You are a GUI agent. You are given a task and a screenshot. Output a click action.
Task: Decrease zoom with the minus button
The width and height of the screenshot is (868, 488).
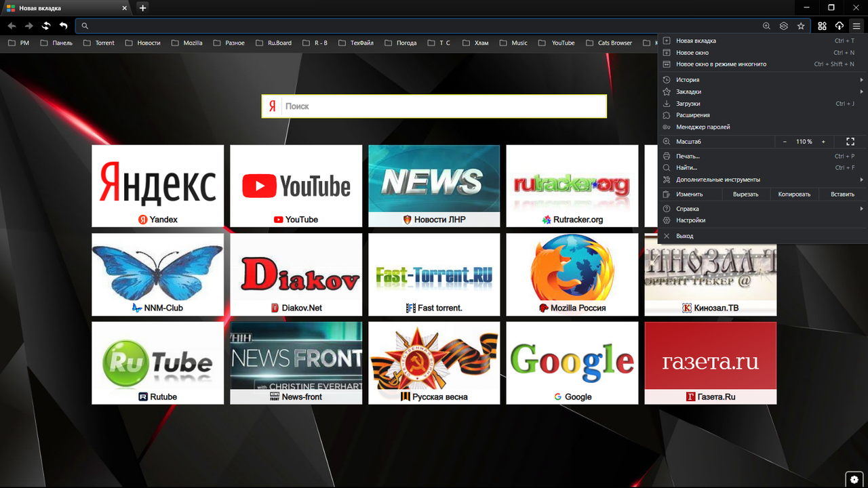pyautogui.click(x=785, y=142)
